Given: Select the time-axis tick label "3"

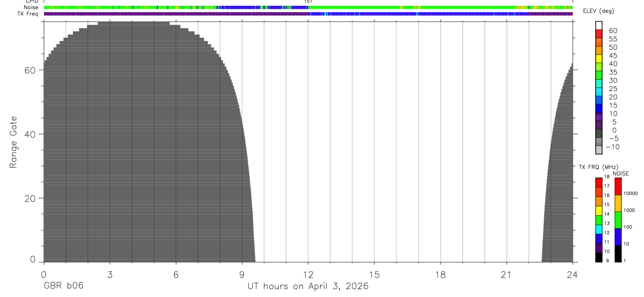Looking at the screenshot, I should pos(110,274).
